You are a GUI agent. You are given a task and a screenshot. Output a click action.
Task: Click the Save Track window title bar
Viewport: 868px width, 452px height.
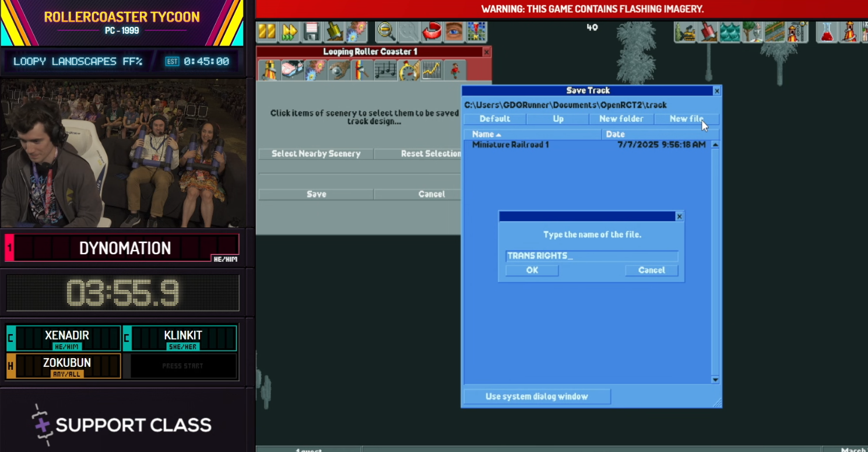pos(588,91)
